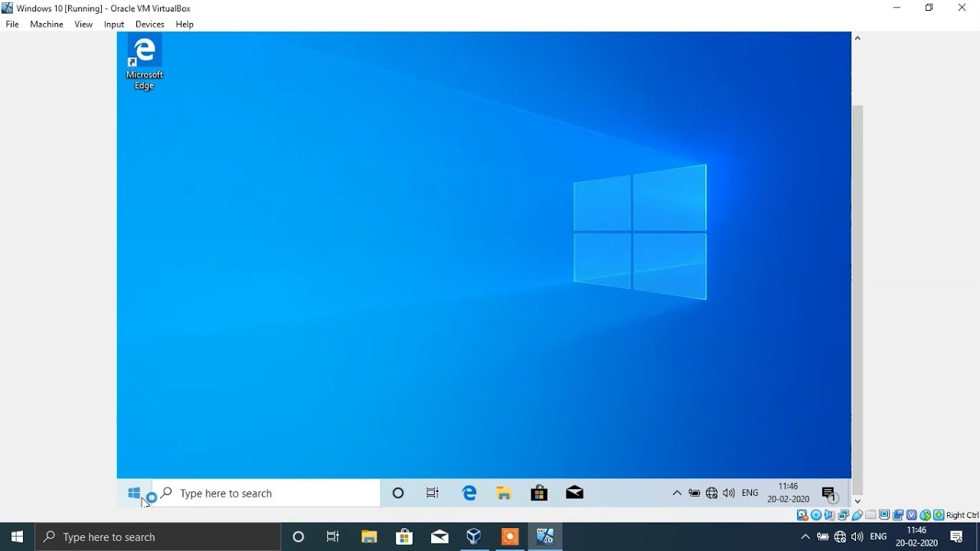Screen dimensions: 980x551
Task: Open File Explorer in the guest VM taskbar
Action: pyautogui.click(x=504, y=494)
